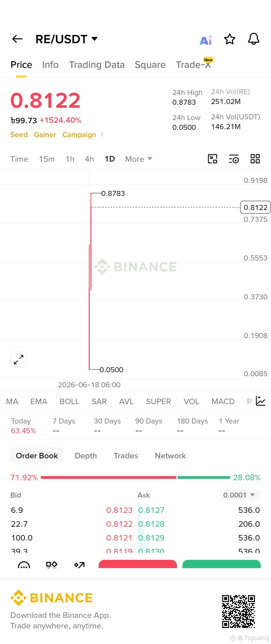Screen dimensions: 271x644
Task: Select the 15m timeframe
Action: [x=47, y=159]
